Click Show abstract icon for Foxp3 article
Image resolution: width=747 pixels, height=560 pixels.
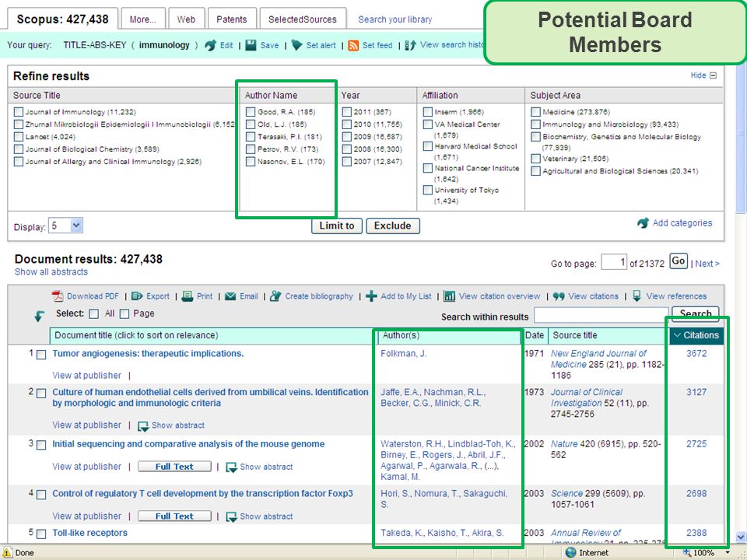232,516
